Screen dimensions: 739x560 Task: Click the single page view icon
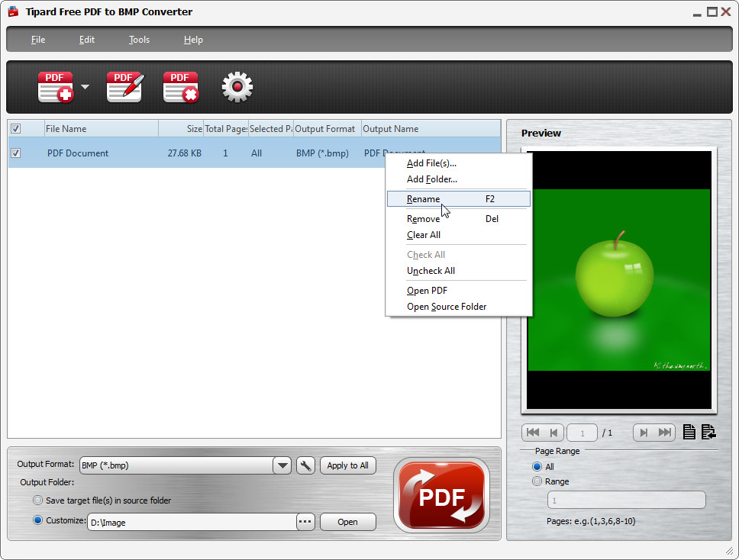(x=689, y=432)
